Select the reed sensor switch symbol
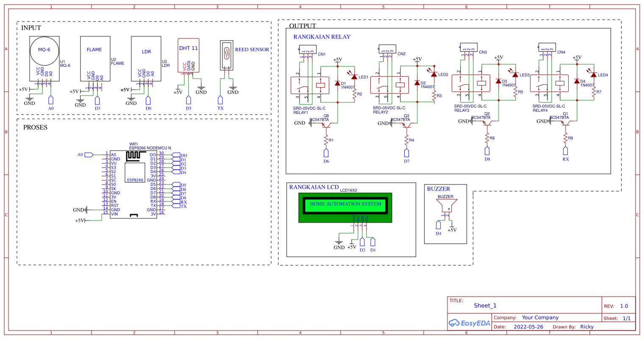 227,55
